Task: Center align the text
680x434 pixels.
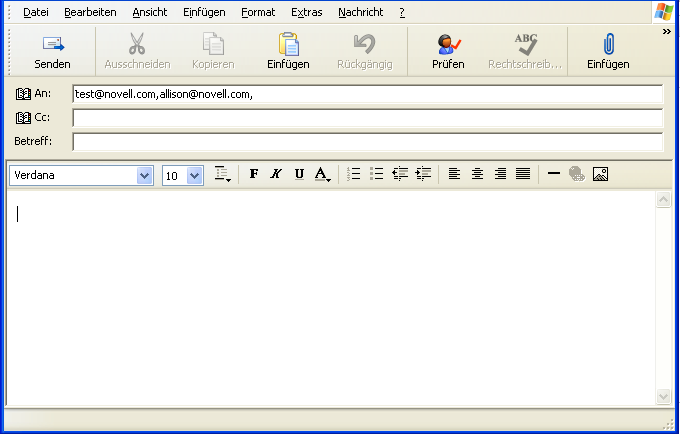Action: tap(478, 174)
